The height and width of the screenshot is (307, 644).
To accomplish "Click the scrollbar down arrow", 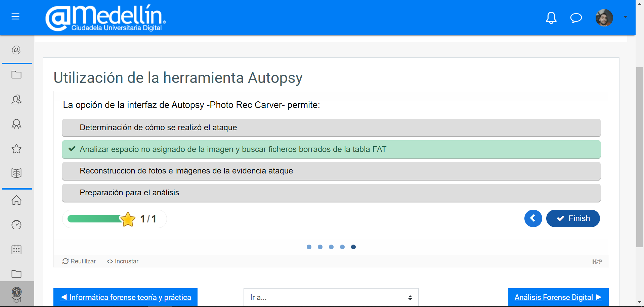I will (640, 302).
